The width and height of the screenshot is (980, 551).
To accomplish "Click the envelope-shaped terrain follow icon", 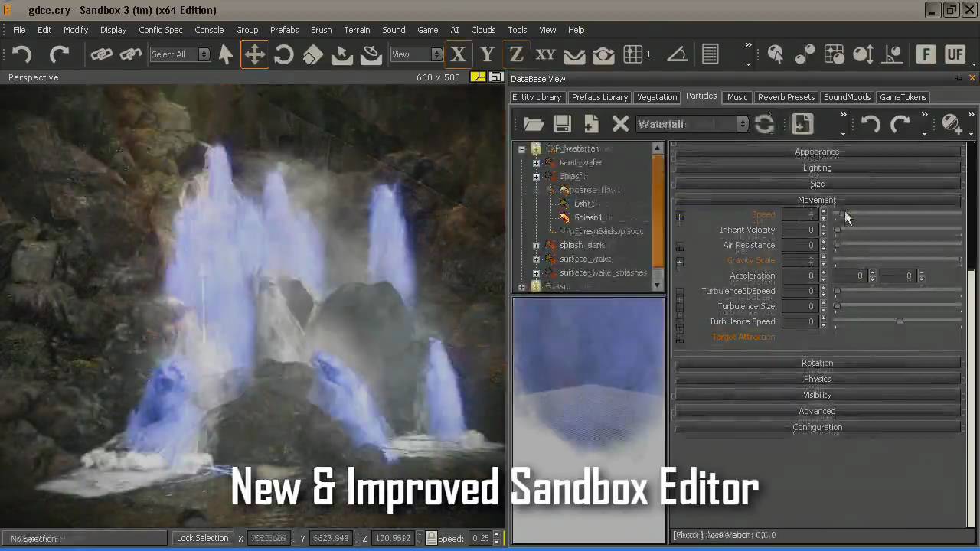I will coord(574,54).
